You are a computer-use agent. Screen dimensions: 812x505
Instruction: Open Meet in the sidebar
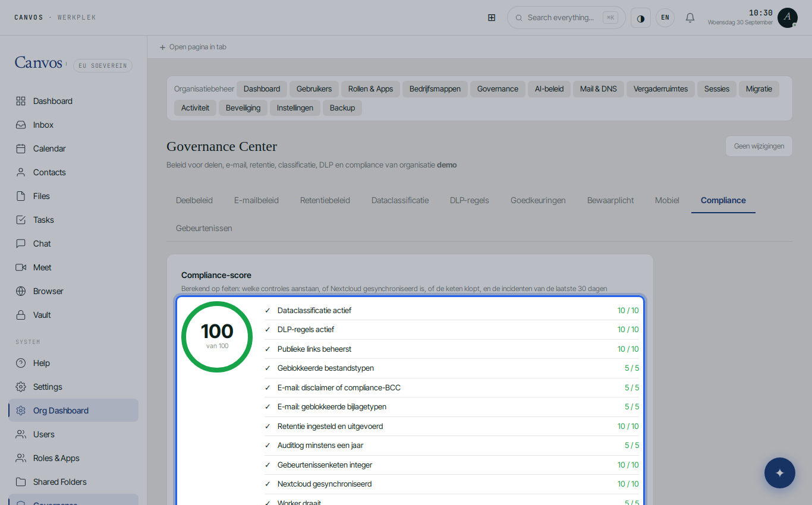(x=74, y=267)
